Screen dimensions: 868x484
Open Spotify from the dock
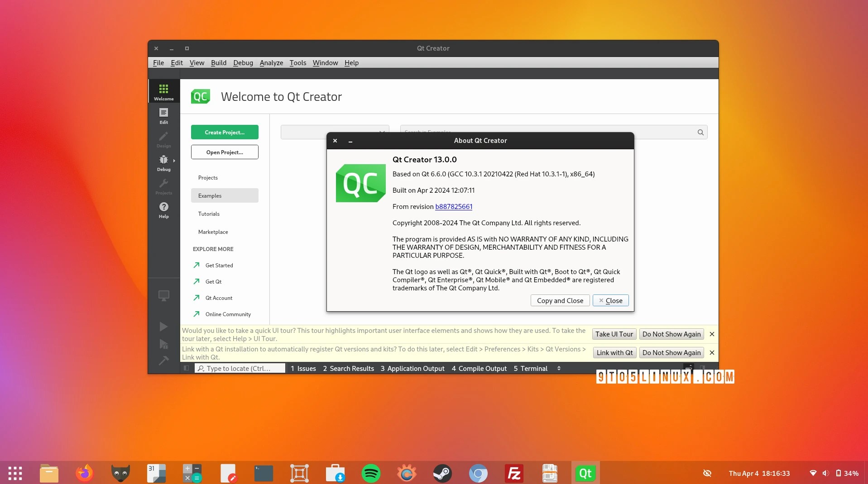(371, 473)
